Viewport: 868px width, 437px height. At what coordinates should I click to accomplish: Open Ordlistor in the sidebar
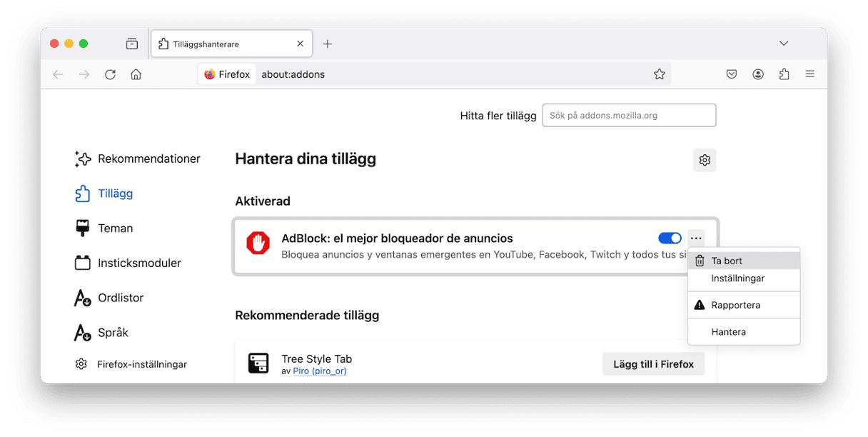pyautogui.click(x=108, y=298)
